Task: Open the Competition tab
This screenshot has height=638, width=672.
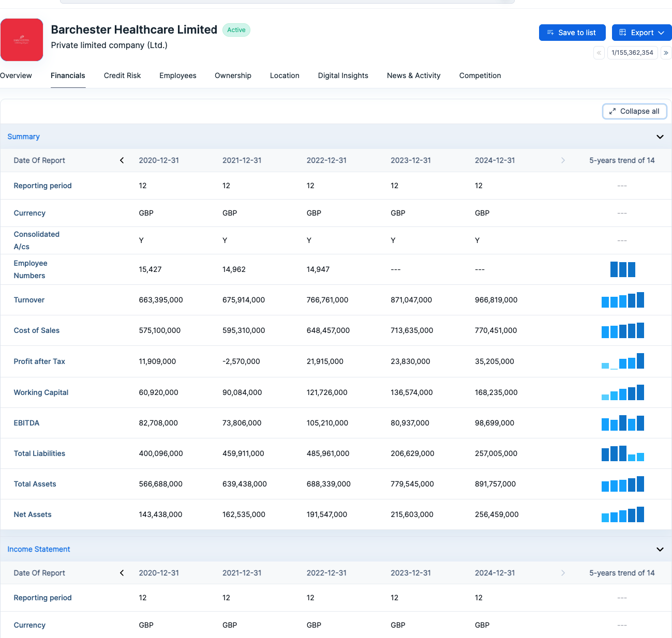Action: click(x=480, y=75)
